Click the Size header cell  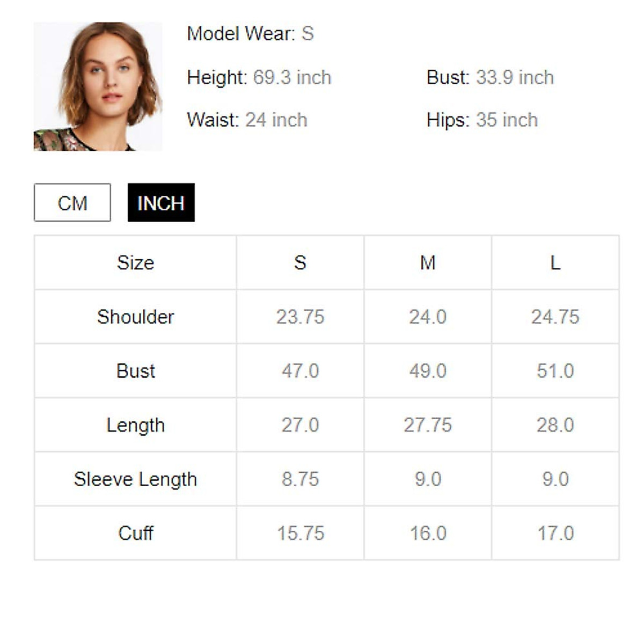(135, 262)
